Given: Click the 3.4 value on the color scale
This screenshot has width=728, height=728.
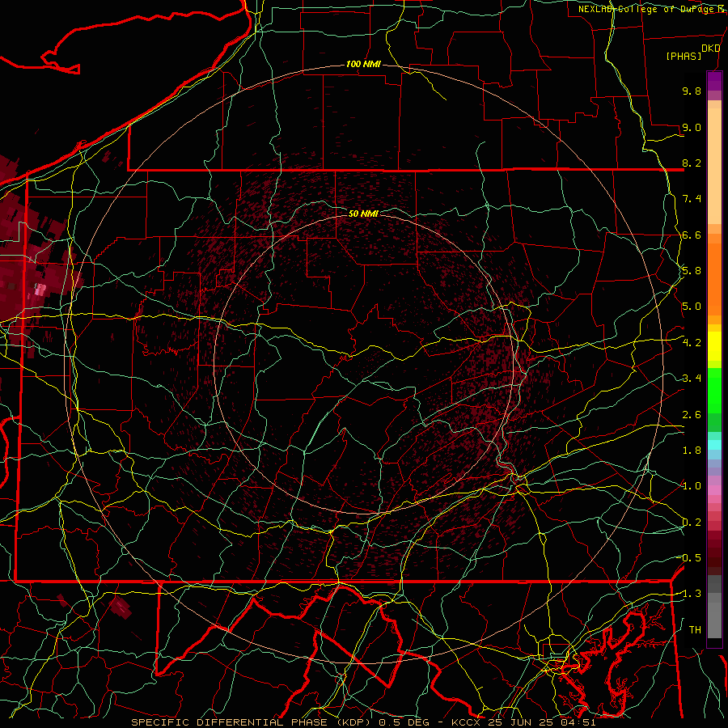Looking at the screenshot, I should 692,379.
